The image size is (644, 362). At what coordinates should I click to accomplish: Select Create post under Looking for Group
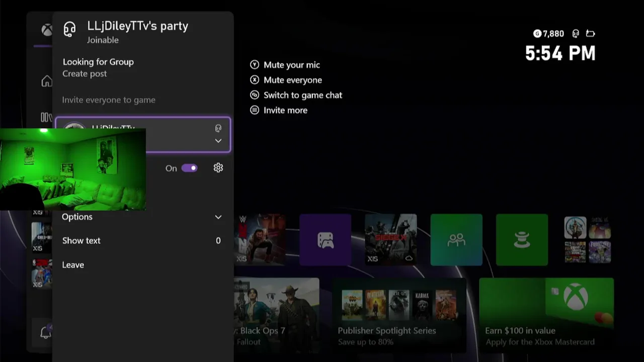click(85, 74)
